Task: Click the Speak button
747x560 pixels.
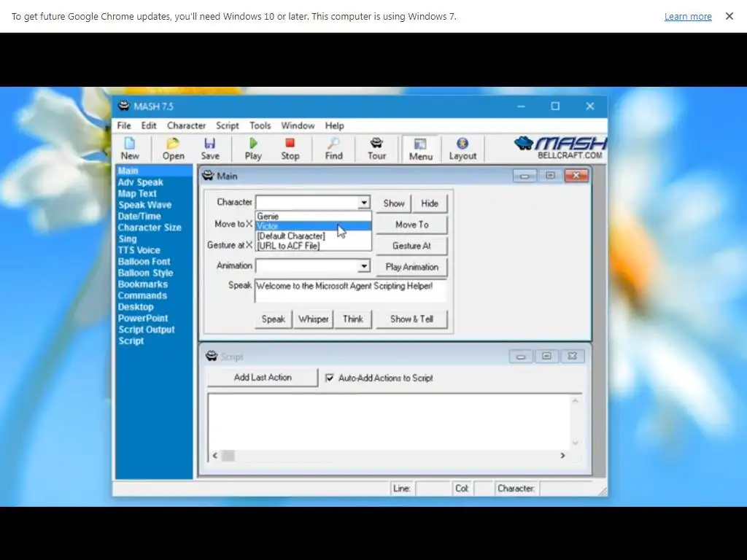Action: pyautogui.click(x=273, y=319)
